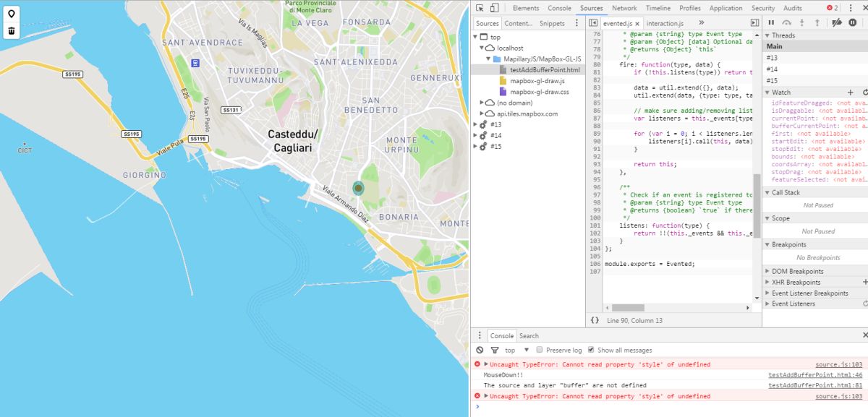This screenshot has width=868, height=417.
Task: Open the testAddBufferPoint.html:46 source link
Action: [815, 375]
